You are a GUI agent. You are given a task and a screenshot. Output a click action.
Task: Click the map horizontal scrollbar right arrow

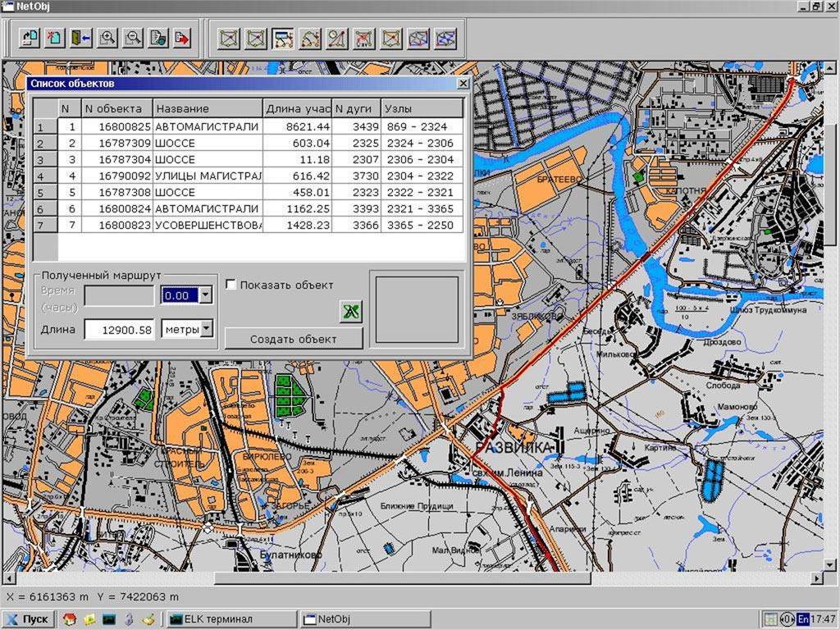[x=816, y=578]
